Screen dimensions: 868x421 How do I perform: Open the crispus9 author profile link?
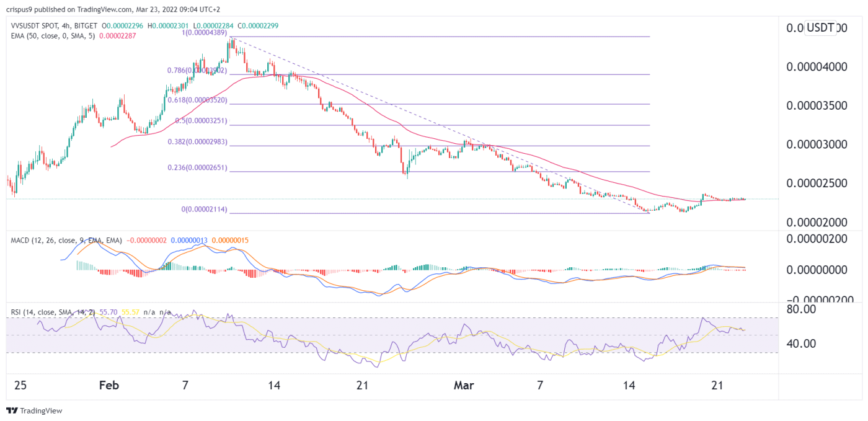[20, 9]
